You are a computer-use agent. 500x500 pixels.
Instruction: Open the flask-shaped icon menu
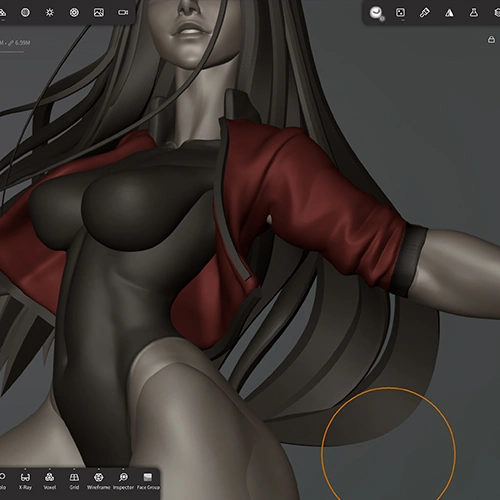point(474,13)
